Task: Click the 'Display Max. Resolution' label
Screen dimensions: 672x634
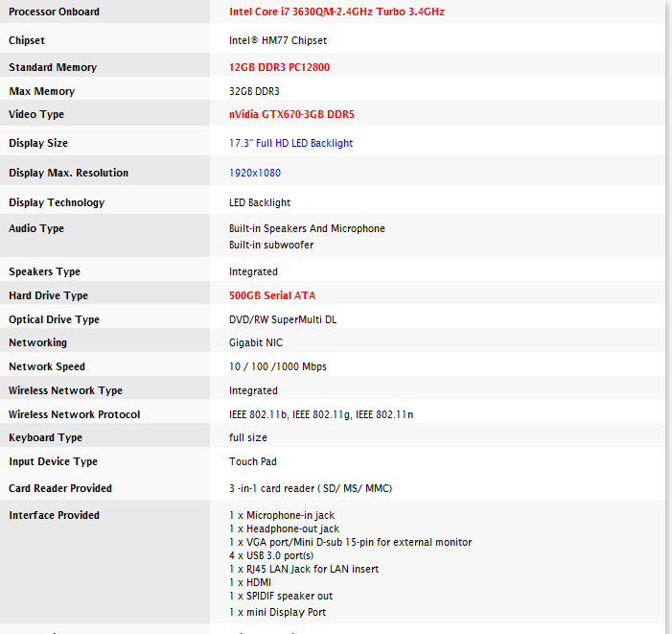Action: pos(69,173)
